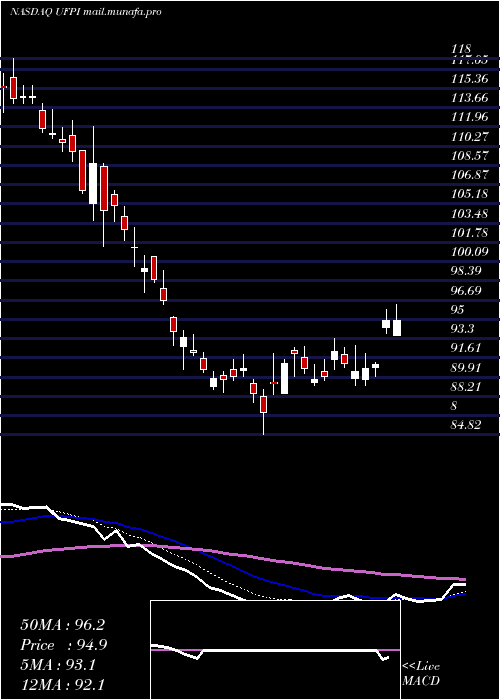Image resolution: width=500 pixels, height=700 pixels.
Task: Click the last white candlestick on the right
Action: tap(397, 327)
